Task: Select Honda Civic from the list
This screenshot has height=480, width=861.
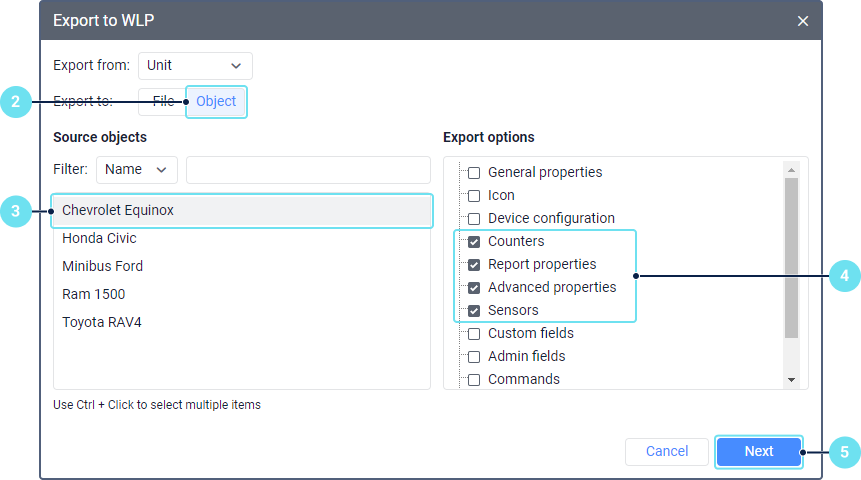Action: 100,238
